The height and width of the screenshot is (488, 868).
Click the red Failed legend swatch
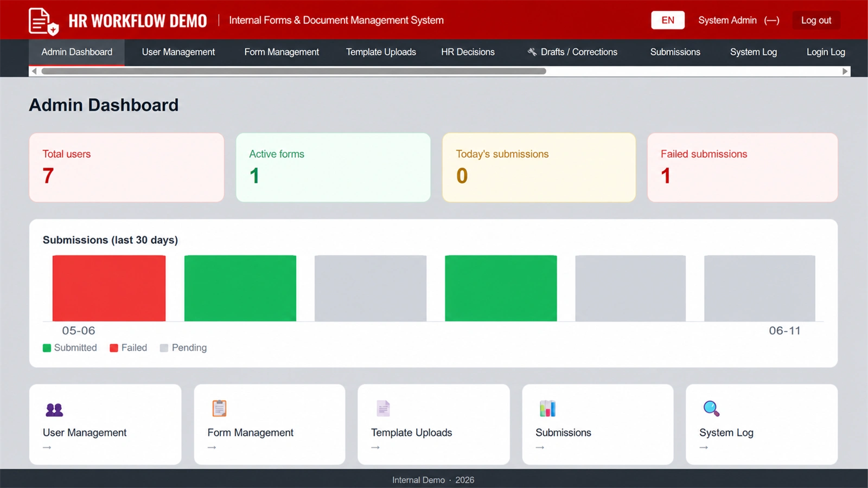pos(114,348)
